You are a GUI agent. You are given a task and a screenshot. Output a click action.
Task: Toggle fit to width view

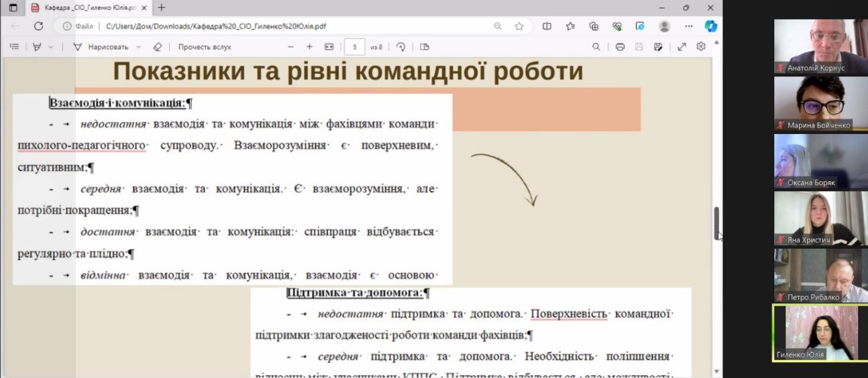[329, 47]
